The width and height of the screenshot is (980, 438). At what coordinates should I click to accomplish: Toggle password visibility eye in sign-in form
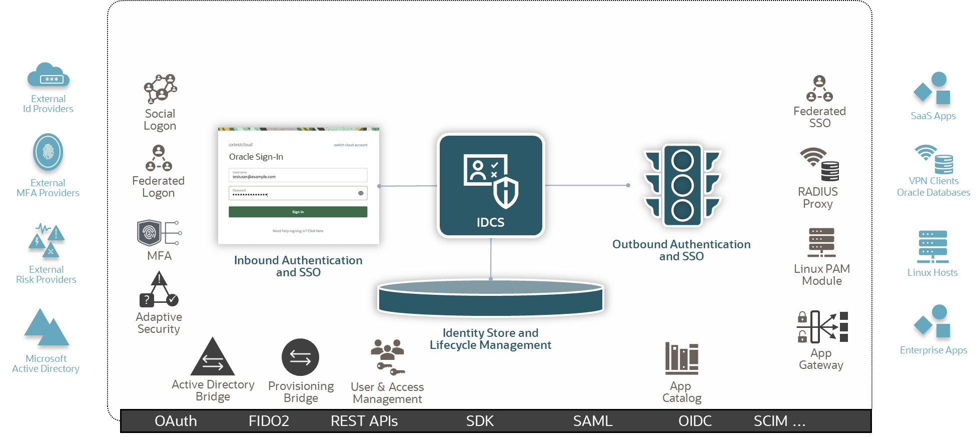pyautogui.click(x=361, y=193)
